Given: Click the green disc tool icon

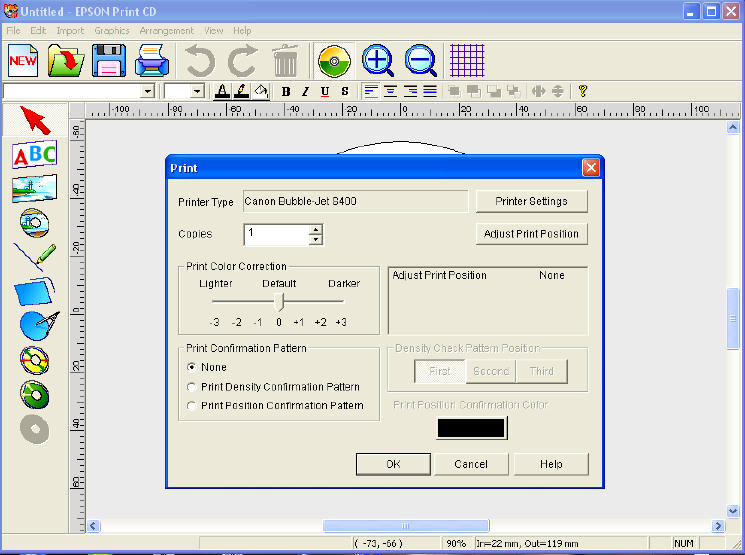Looking at the screenshot, I should 34,395.
